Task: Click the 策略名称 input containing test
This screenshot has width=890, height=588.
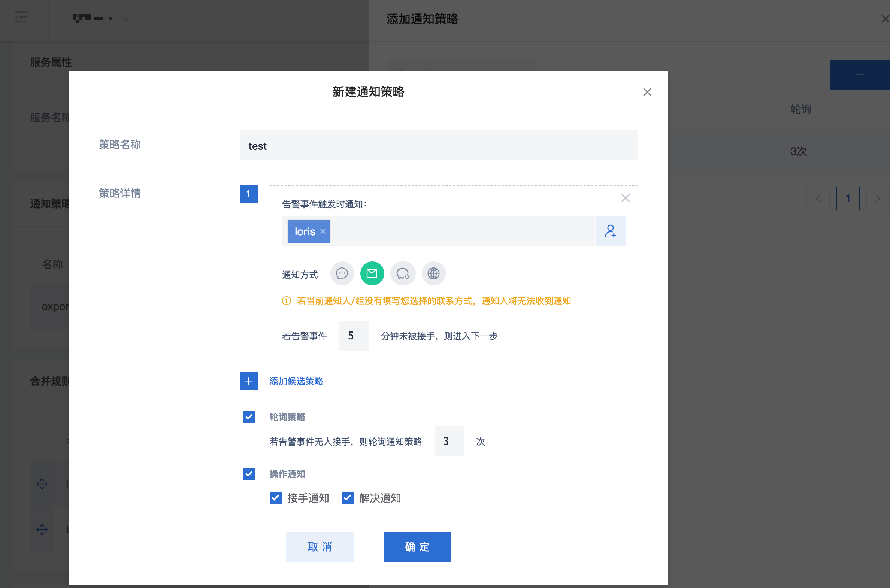Action: click(438, 145)
